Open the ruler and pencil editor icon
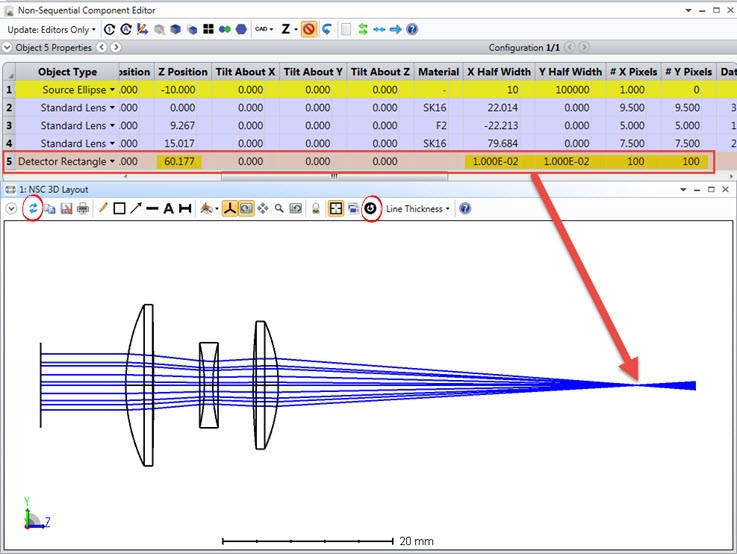The height and width of the screenshot is (554, 737). click(x=142, y=30)
